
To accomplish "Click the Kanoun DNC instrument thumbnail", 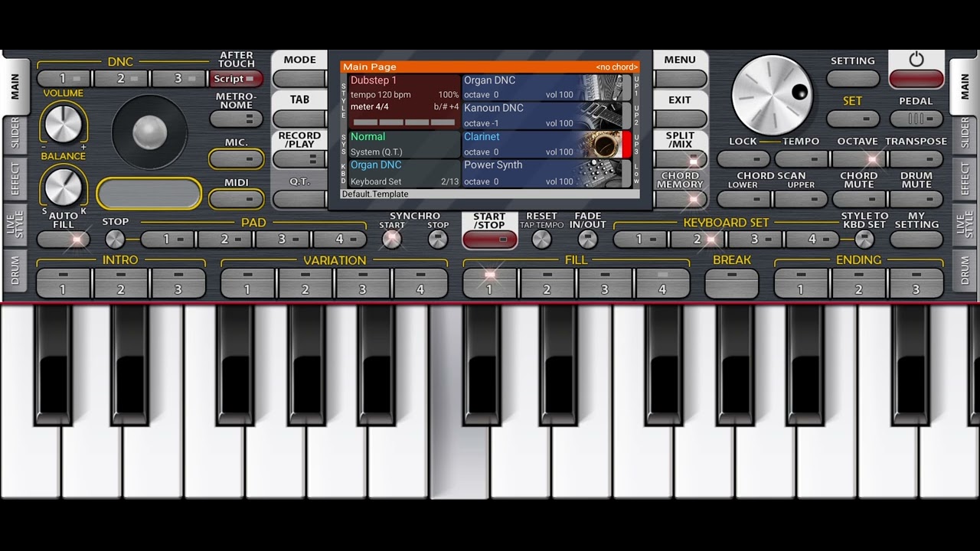I will (x=602, y=116).
